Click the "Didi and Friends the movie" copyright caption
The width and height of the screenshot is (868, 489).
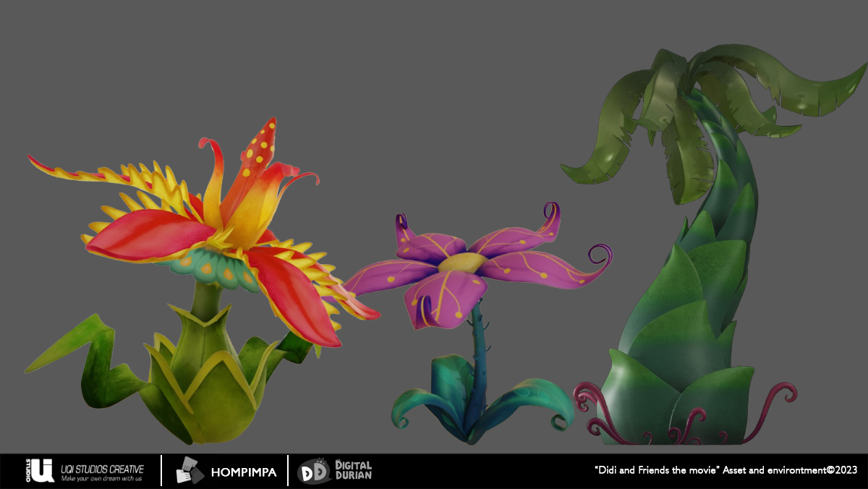(726, 470)
